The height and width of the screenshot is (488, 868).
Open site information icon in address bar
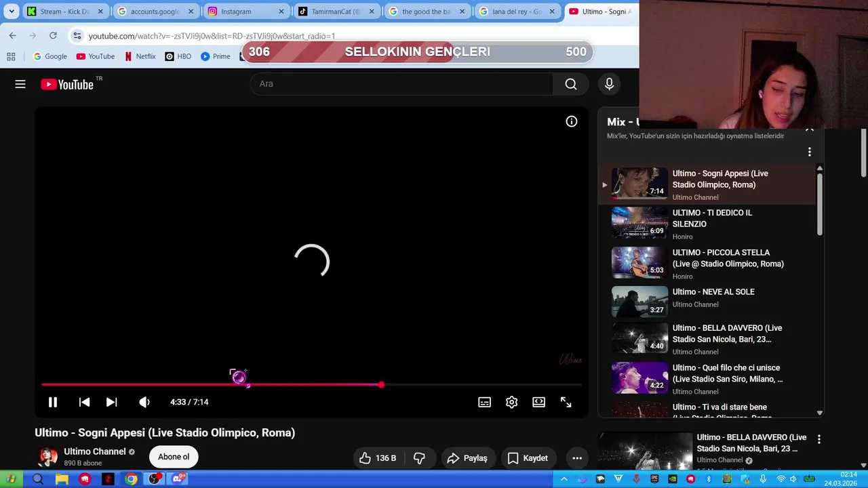click(77, 36)
